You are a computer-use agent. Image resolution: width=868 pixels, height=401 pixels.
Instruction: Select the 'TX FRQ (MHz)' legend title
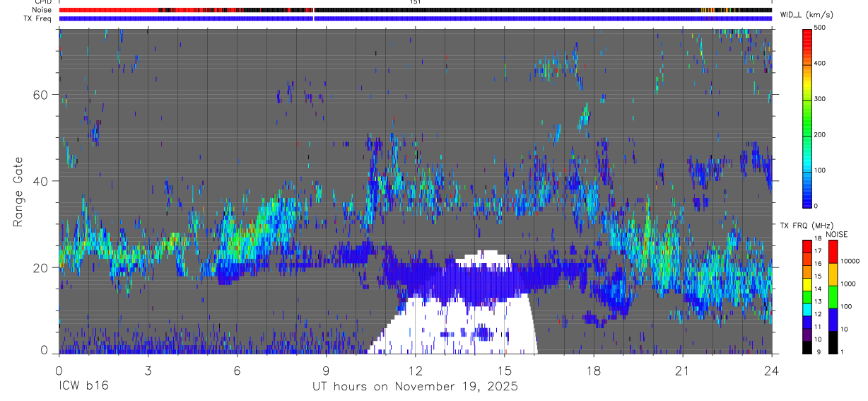click(x=805, y=225)
